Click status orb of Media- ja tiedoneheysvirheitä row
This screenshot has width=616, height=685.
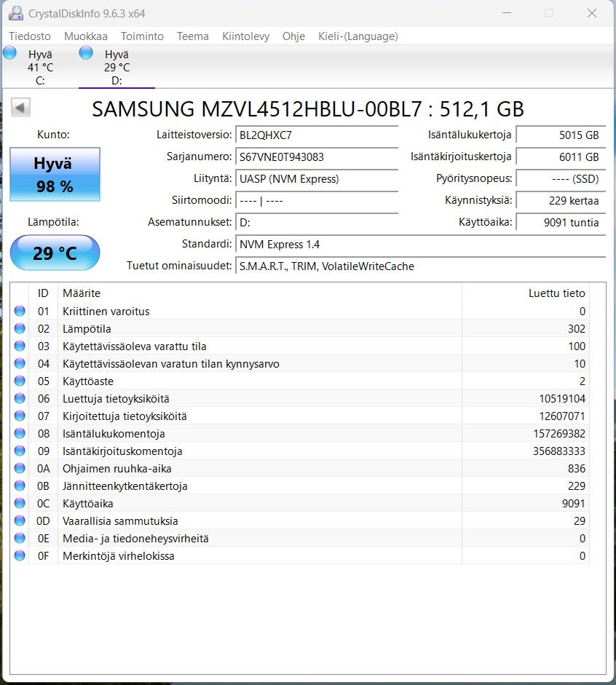coord(20,538)
